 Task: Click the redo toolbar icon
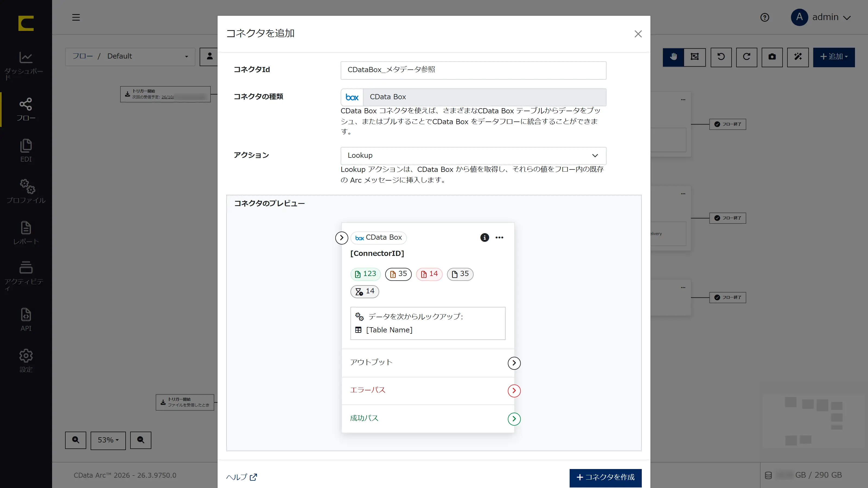(747, 57)
